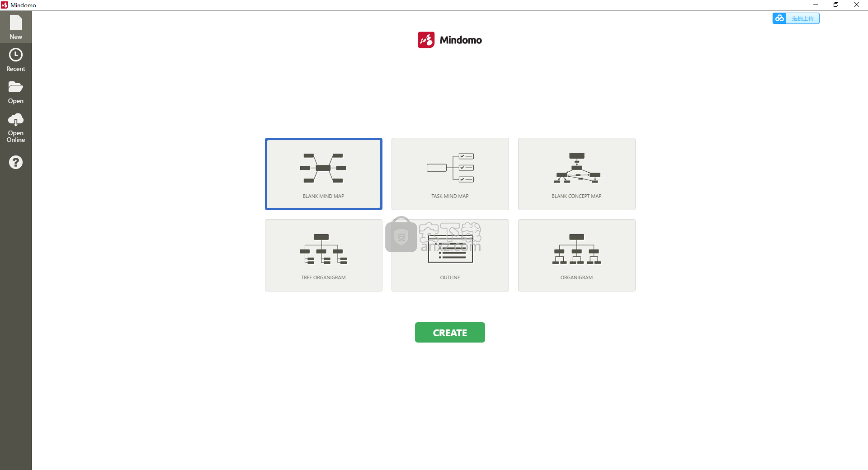
Task: Select the Organigram template
Action: [577, 255]
